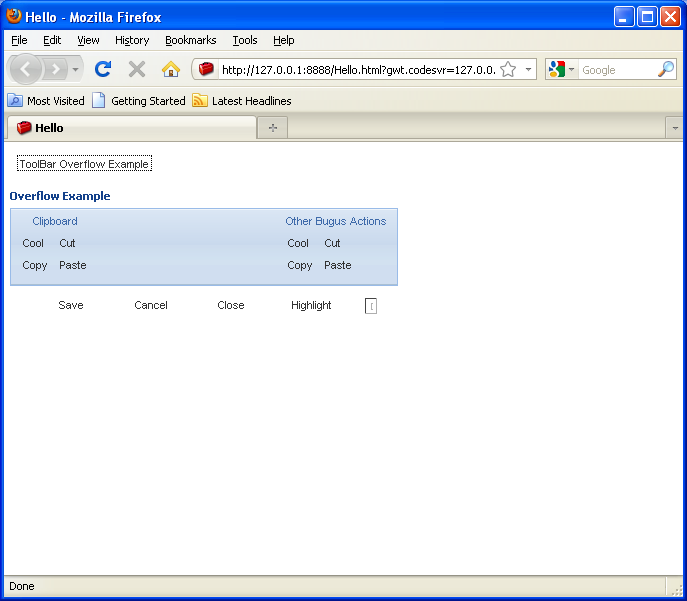
Task: Minimize the Firefox window
Action: pos(623,17)
